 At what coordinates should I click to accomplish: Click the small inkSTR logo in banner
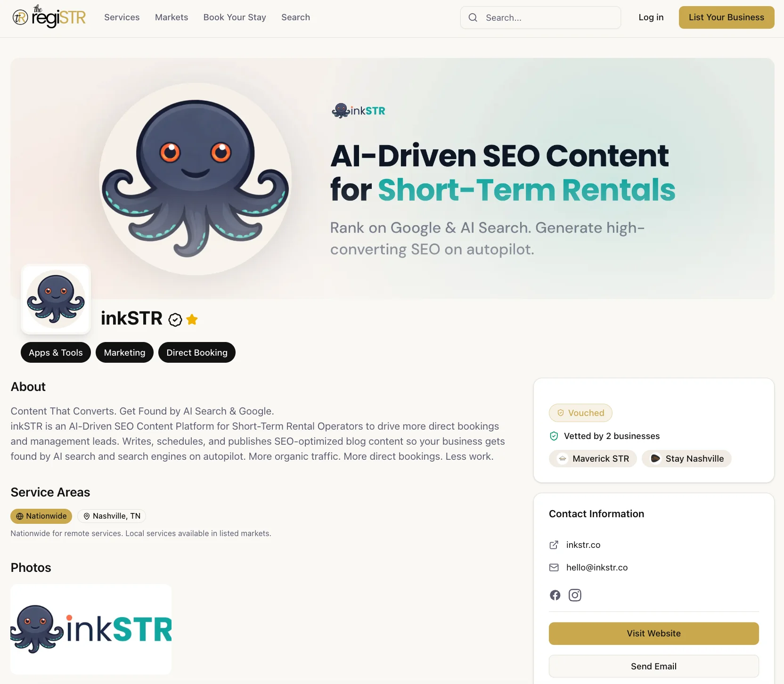tap(359, 111)
